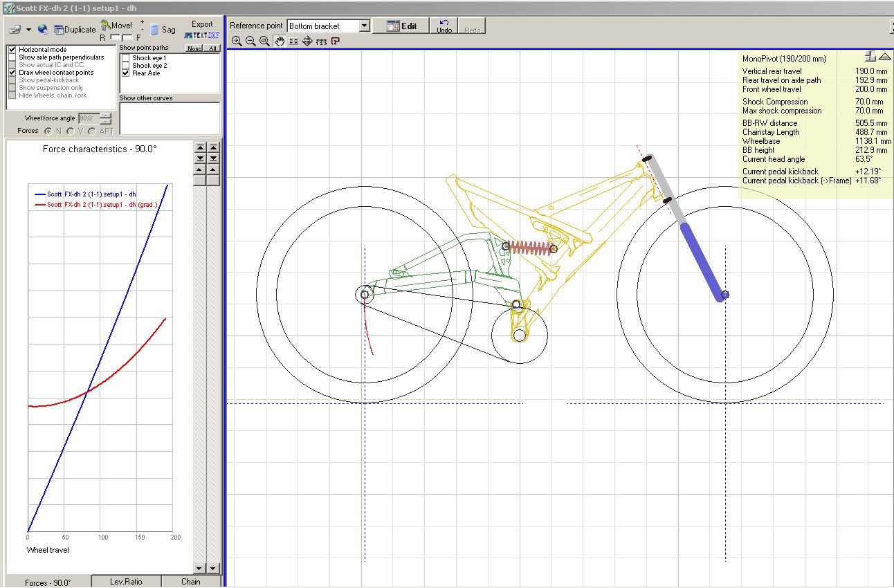The height and width of the screenshot is (588, 894).
Task: Switch to the Lev.Ratio tab
Action: coord(126,582)
